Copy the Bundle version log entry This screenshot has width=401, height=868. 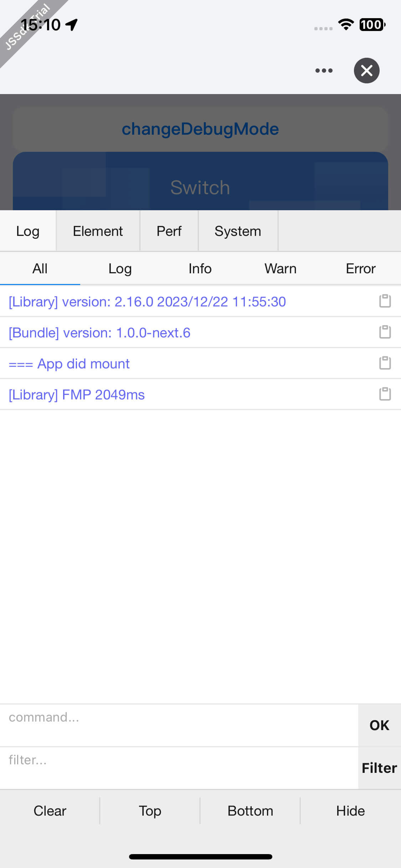pos(385,332)
